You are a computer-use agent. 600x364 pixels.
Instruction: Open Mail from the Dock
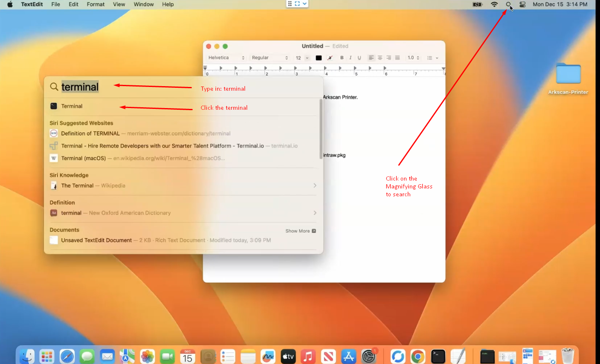[107, 356]
